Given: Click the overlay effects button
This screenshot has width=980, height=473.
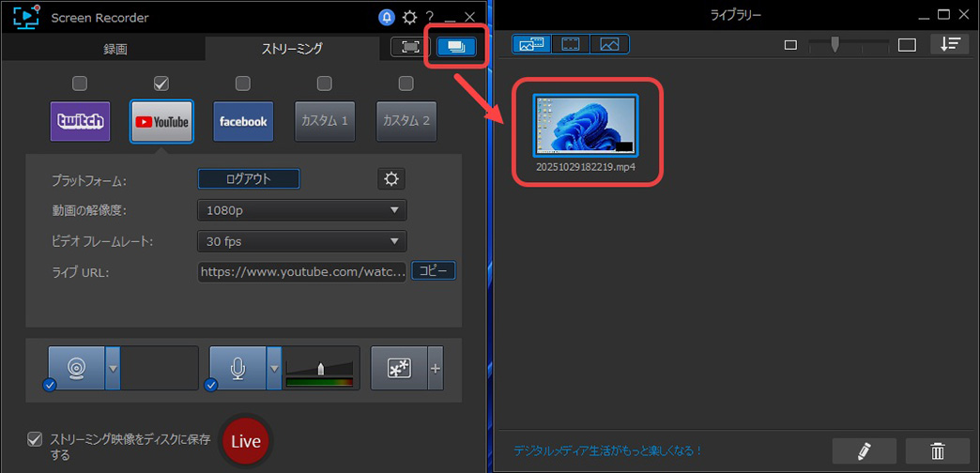Looking at the screenshot, I should 399,368.
